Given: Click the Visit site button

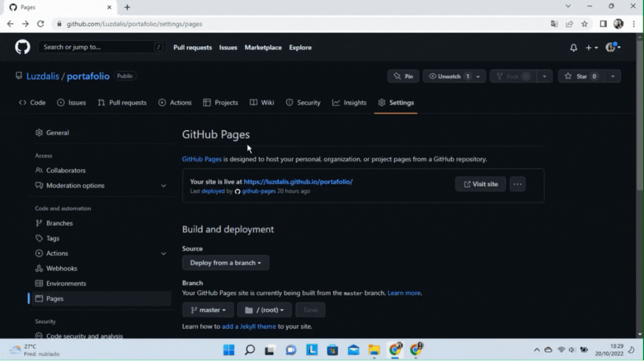Looking at the screenshot, I should [480, 184].
